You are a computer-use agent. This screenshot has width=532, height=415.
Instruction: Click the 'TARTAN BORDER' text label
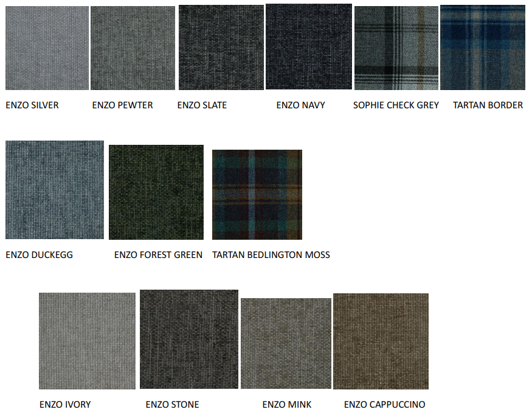[x=488, y=105]
